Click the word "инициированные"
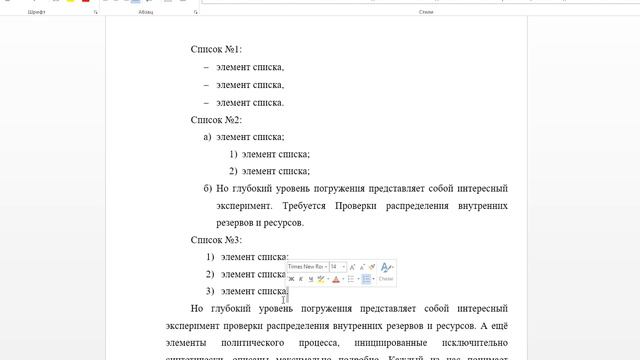This screenshot has width=640, height=360. point(391,343)
